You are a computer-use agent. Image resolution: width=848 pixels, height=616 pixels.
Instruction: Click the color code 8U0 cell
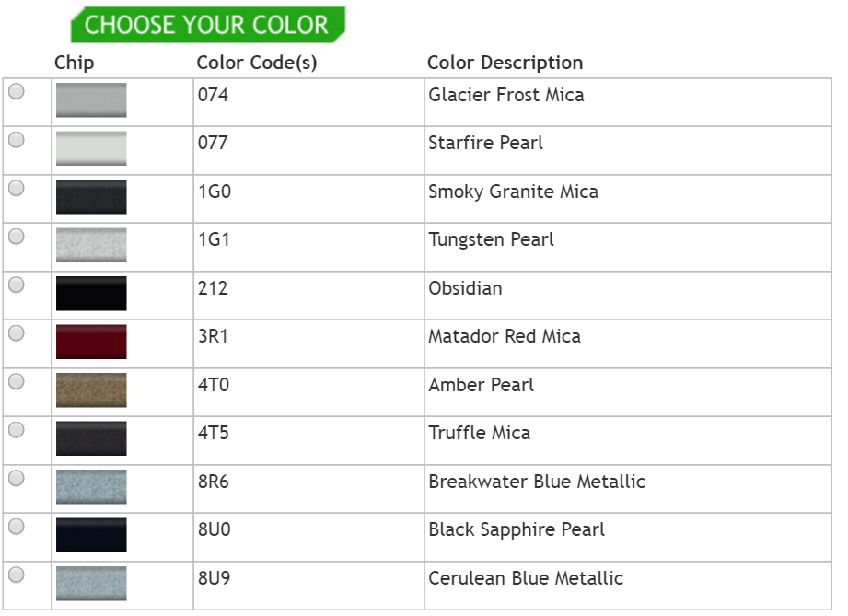point(214,530)
